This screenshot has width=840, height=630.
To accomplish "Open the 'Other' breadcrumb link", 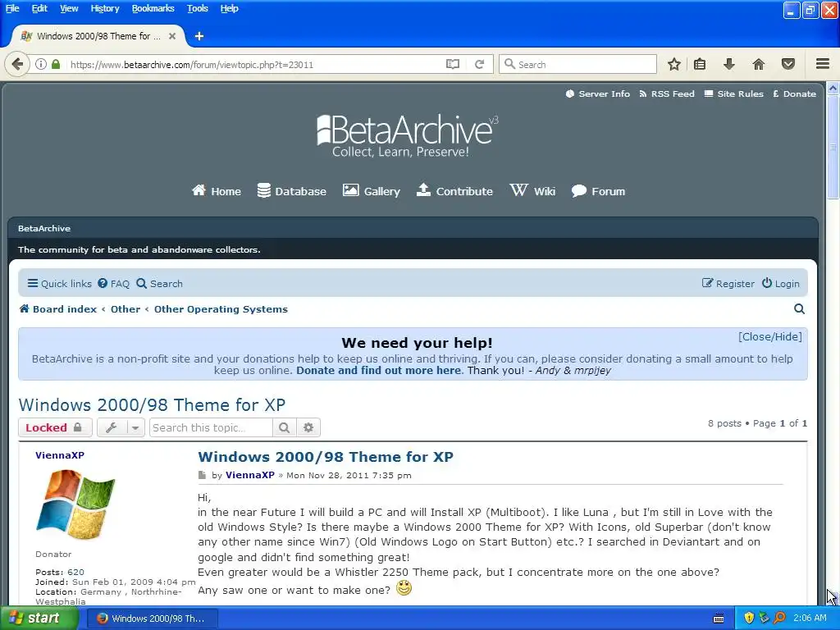I will (x=126, y=309).
